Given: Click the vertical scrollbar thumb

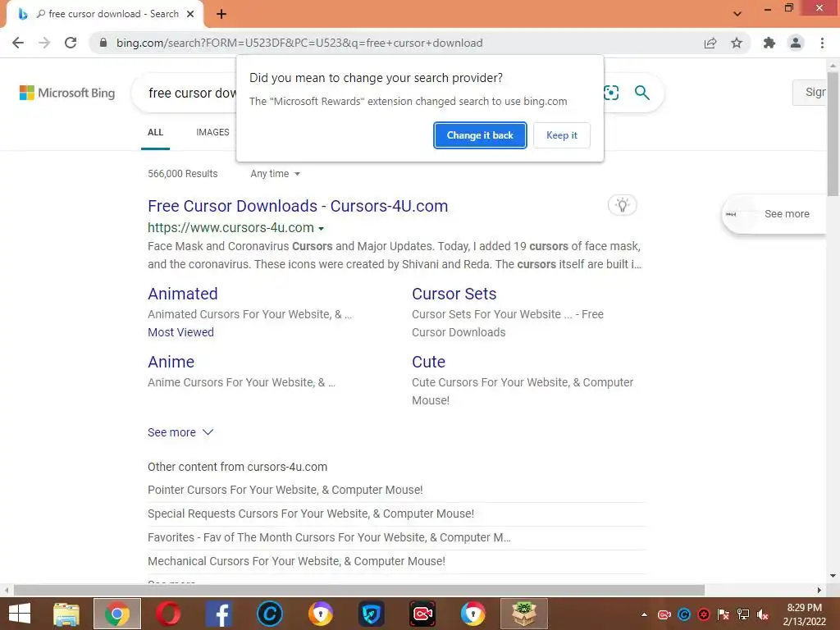Looking at the screenshot, I should point(833,133).
